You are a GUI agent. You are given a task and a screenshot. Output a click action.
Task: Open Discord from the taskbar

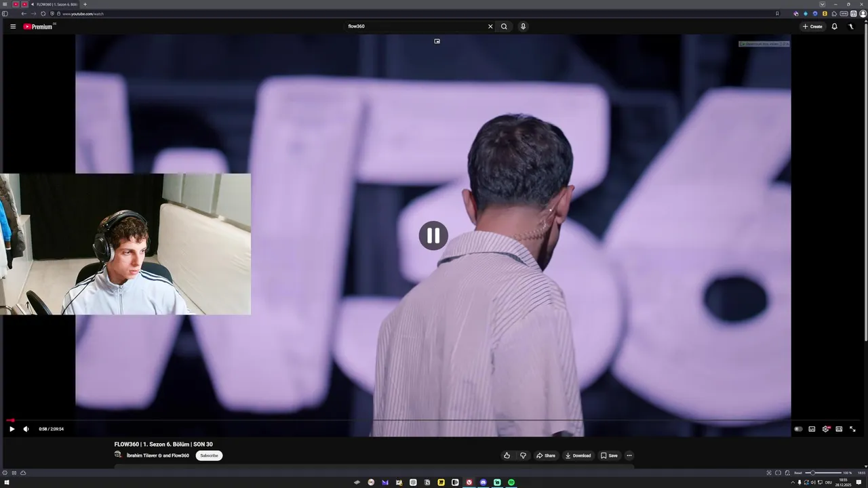point(483,483)
